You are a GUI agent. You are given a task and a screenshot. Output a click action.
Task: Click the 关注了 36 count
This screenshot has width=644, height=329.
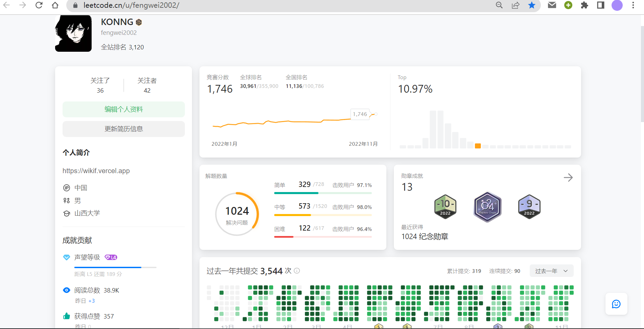(100, 85)
